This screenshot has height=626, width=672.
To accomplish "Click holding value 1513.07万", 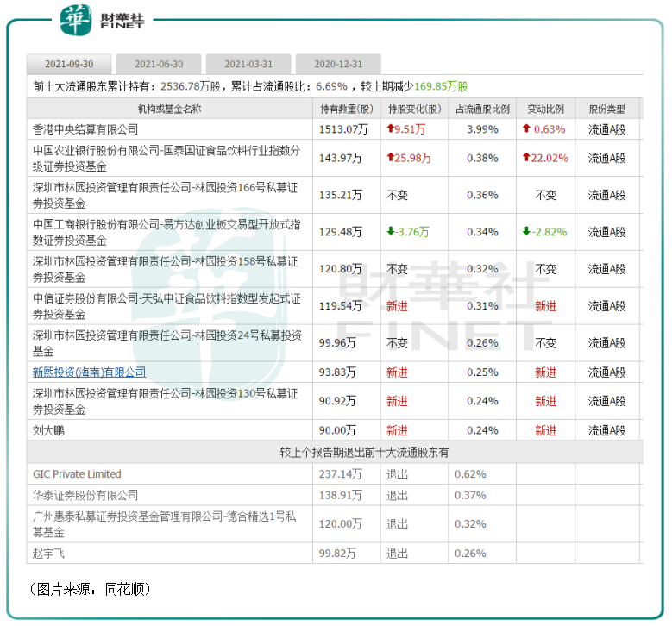I will [343, 129].
